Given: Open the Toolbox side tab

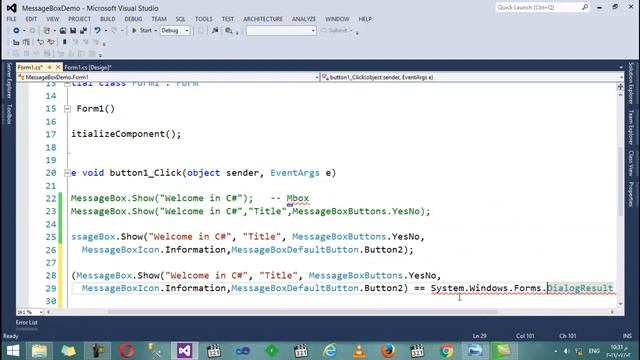Looking at the screenshot, I should pos(9,114).
